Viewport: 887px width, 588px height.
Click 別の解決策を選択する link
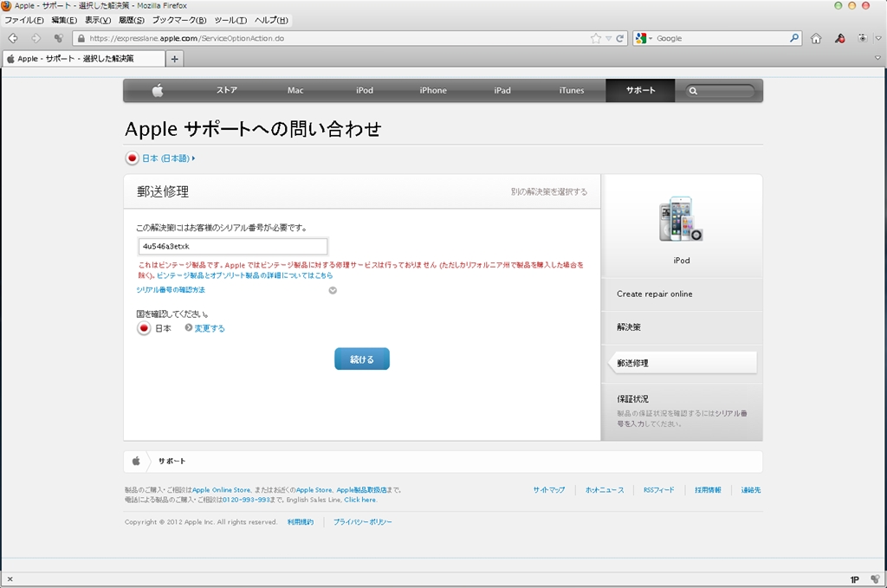(548, 191)
